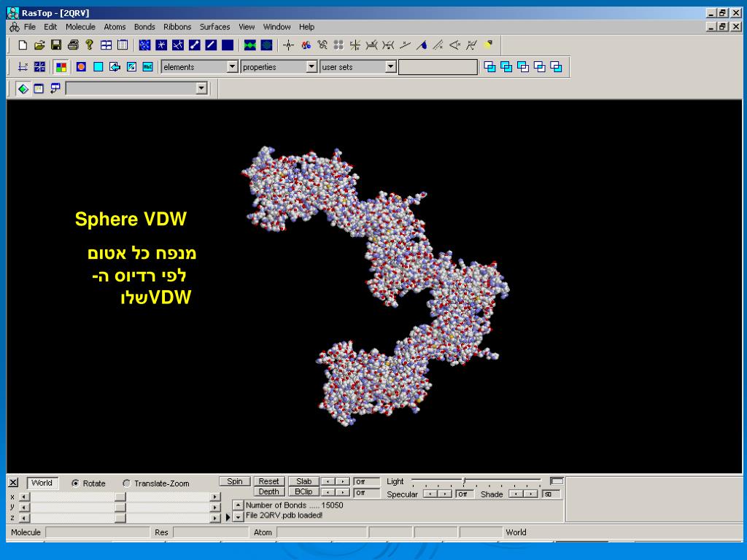The image size is (747, 560).
Task: Click the empty selection text field in toolbar
Action: coord(438,67)
